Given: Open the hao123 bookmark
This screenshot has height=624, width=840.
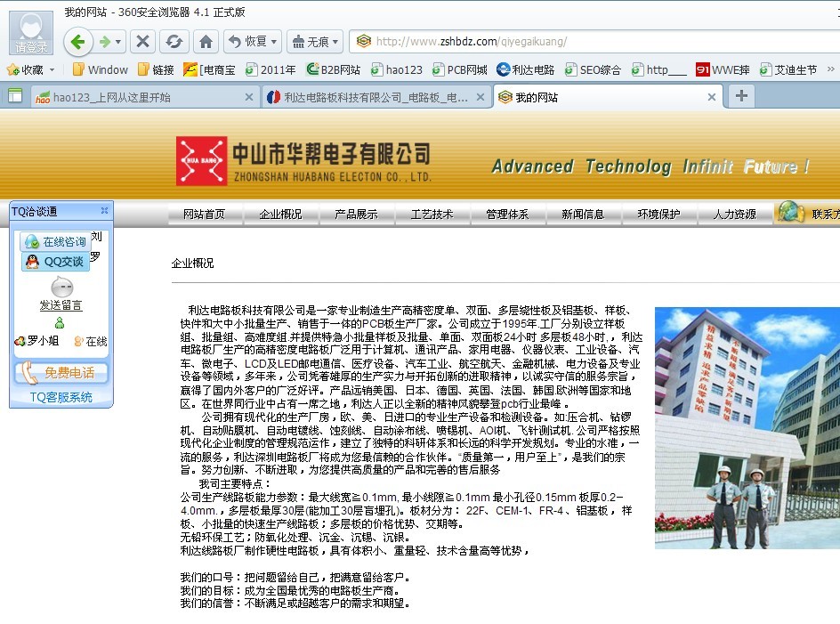Looking at the screenshot, I should [397, 69].
